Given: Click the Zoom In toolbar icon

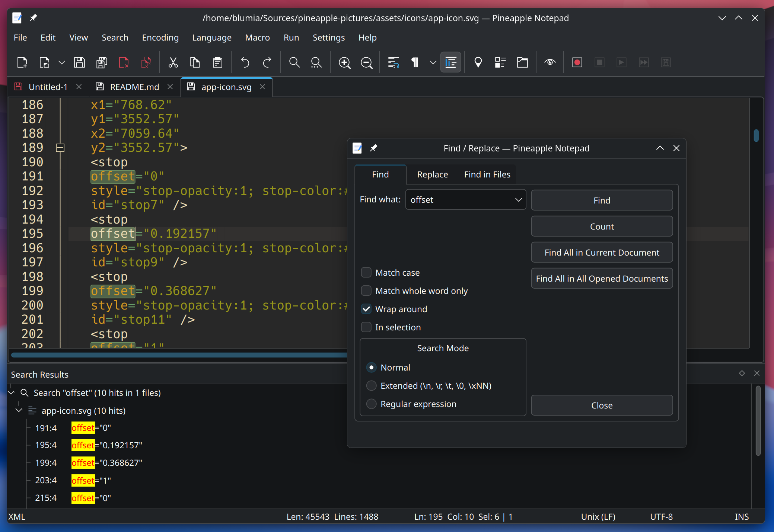Looking at the screenshot, I should pos(344,62).
